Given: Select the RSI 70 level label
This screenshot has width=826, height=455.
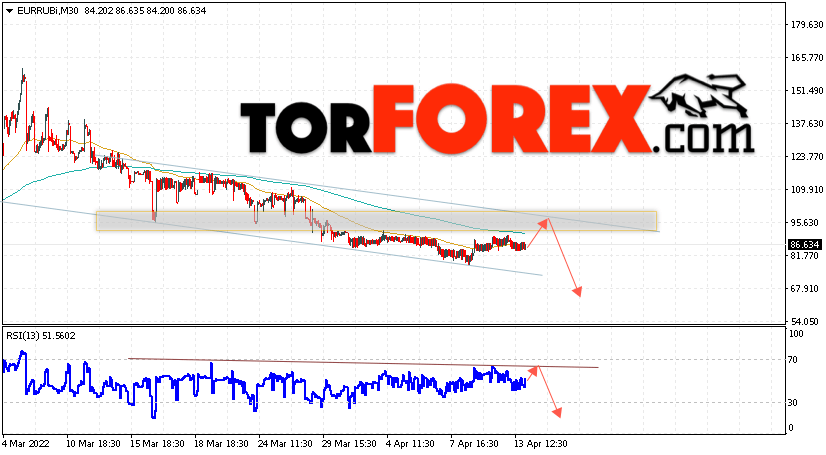Looking at the screenshot, I should [793, 360].
